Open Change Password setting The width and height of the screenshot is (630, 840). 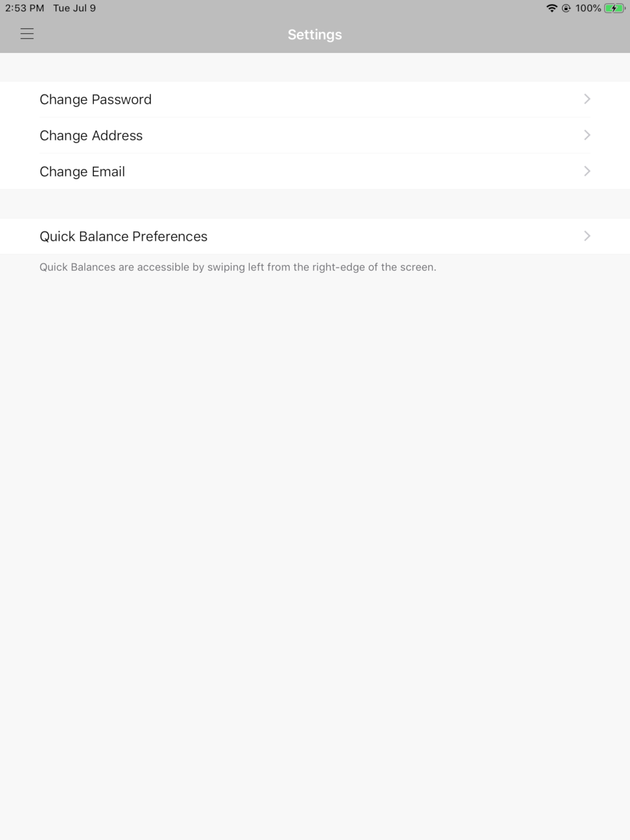[x=315, y=100]
